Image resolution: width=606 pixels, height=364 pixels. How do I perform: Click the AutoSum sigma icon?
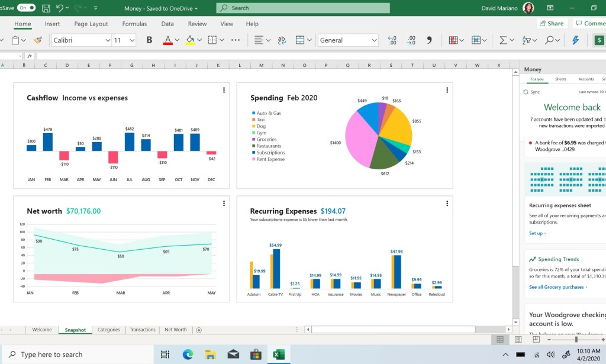click(503, 40)
